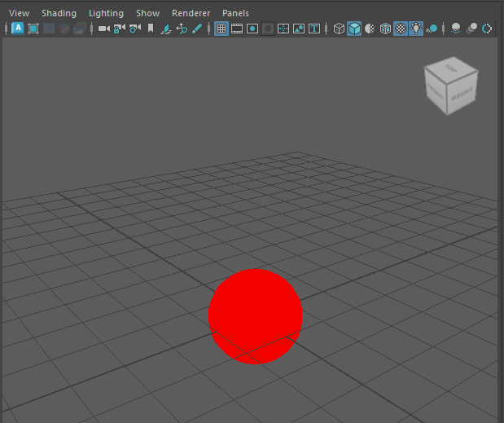The width and height of the screenshot is (504, 423).
Task: Click the Bookmarks icon
Action: 151,29
